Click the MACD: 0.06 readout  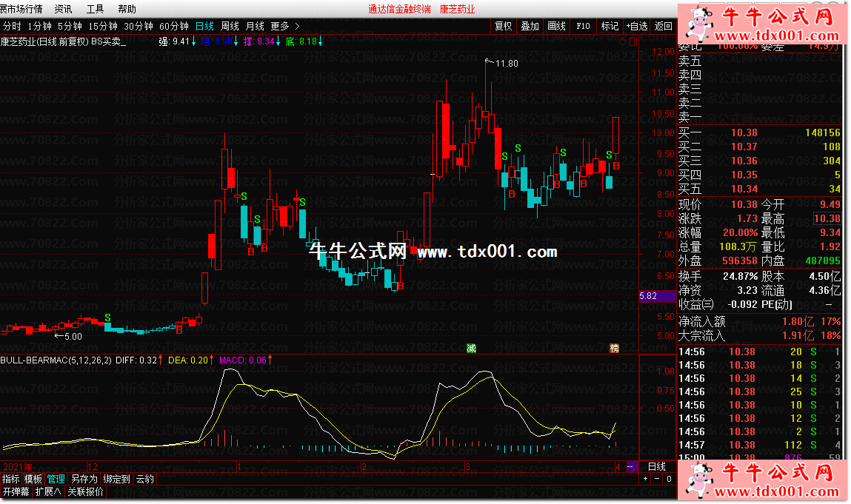[x=245, y=360]
